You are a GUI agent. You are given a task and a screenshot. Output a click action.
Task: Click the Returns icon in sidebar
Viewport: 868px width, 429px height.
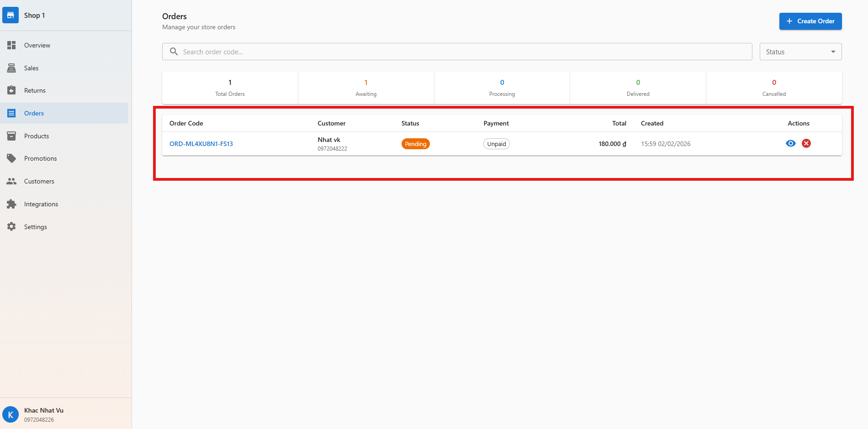point(11,90)
